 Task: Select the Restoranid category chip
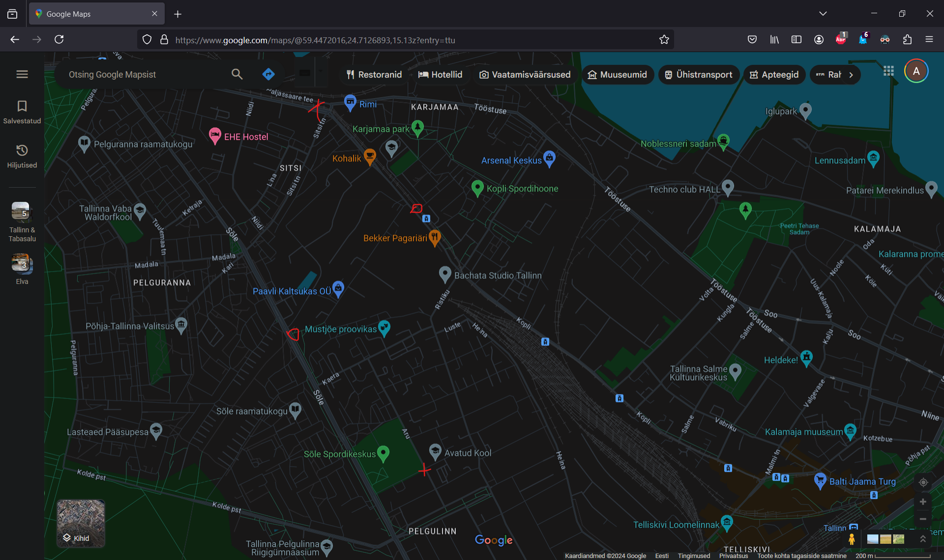pos(374,75)
